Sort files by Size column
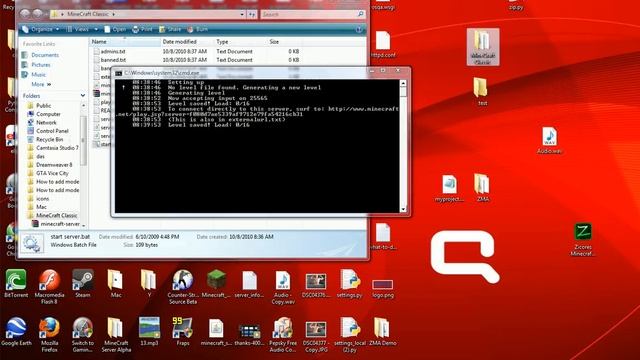640x360 pixels. (x=284, y=42)
